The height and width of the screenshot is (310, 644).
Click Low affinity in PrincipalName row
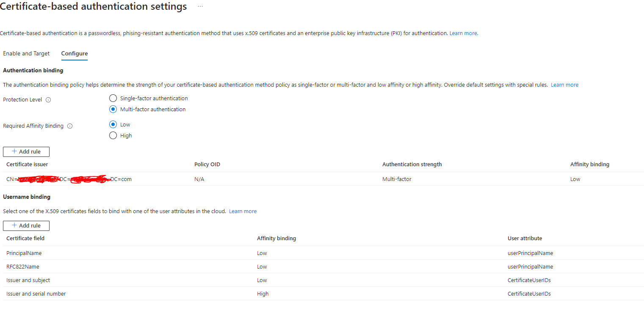[x=262, y=253]
